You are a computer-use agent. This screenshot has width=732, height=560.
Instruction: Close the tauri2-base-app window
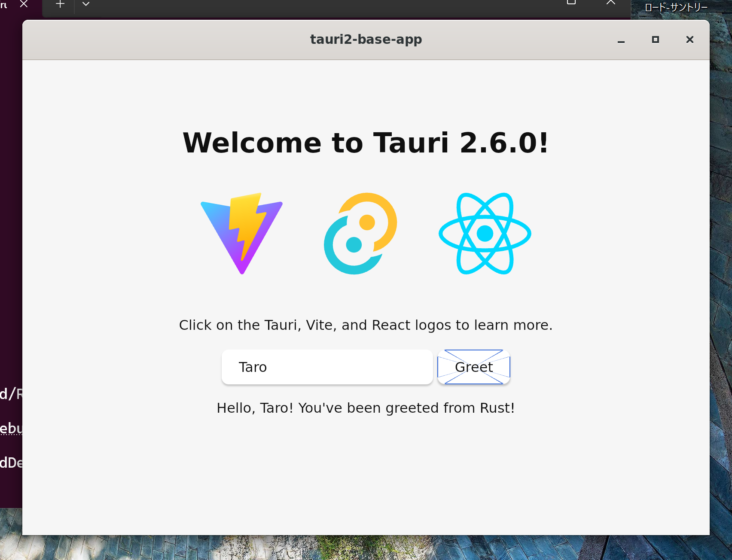pos(690,40)
